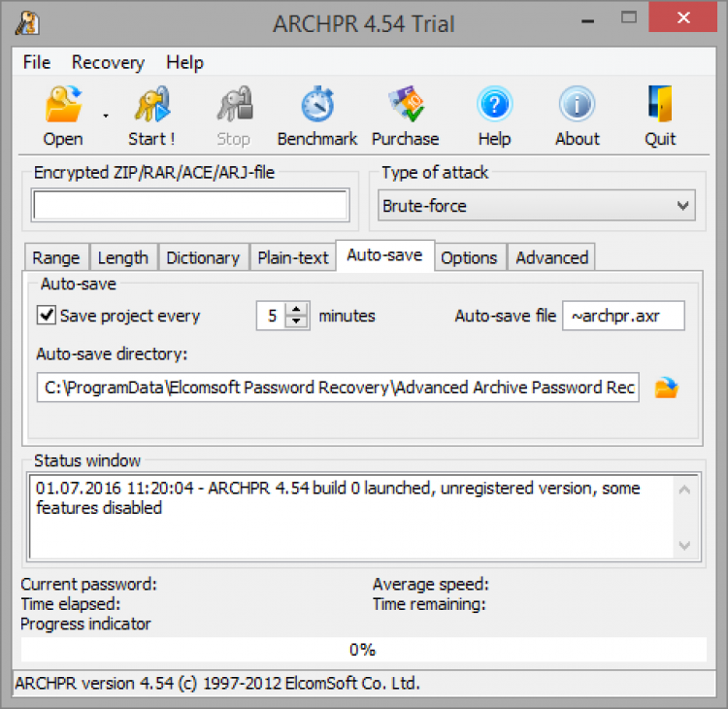Click the Encrypted ZIP/RAR/ACE/ARJ-file input field
Image resolution: width=728 pixels, height=709 pixels.
(190, 205)
